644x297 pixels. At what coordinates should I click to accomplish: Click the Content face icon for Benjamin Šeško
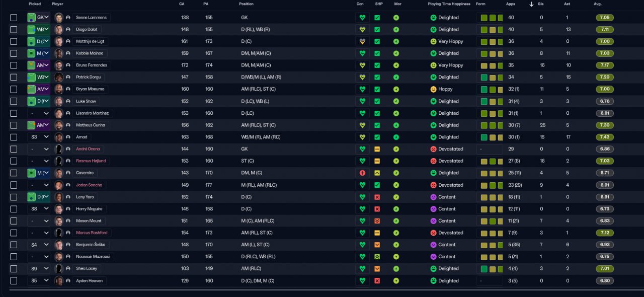click(433, 245)
